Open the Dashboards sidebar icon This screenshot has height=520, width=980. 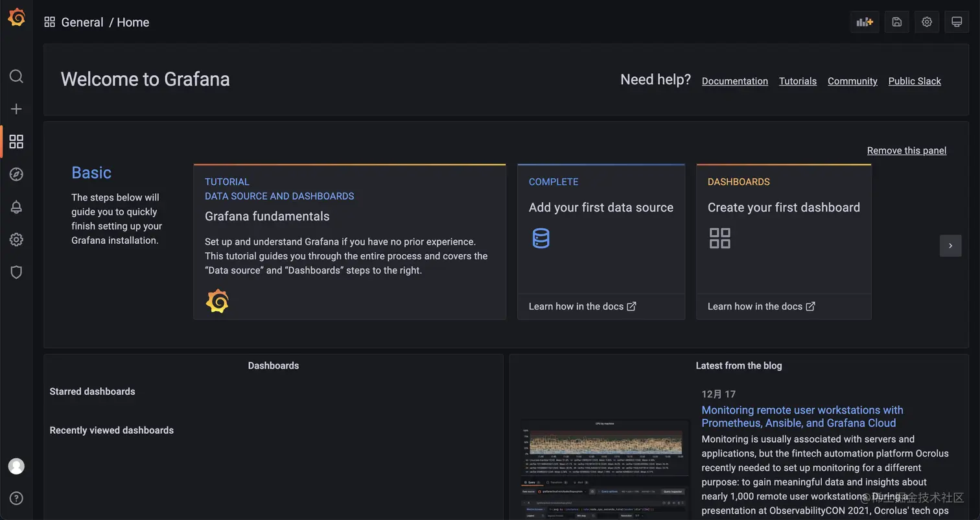16,141
